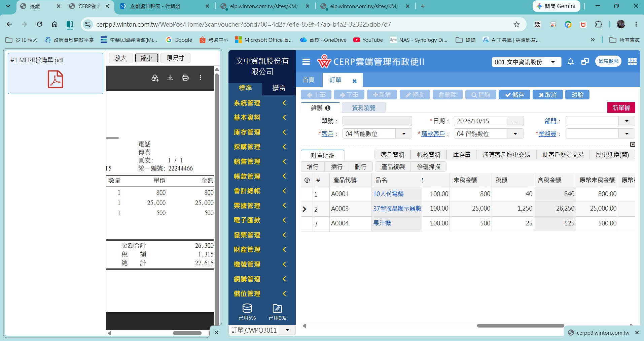The height and width of the screenshot is (341, 644).
Task: Download the PDF in viewer toolbar
Action: click(170, 78)
